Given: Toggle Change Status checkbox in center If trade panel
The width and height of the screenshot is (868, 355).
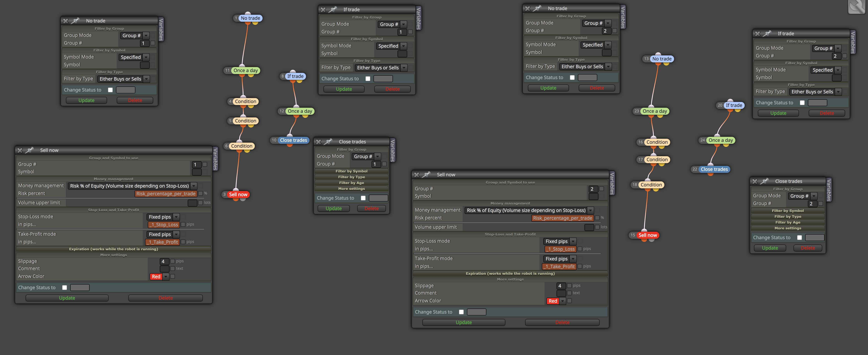Looking at the screenshot, I should pyautogui.click(x=368, y=79).
